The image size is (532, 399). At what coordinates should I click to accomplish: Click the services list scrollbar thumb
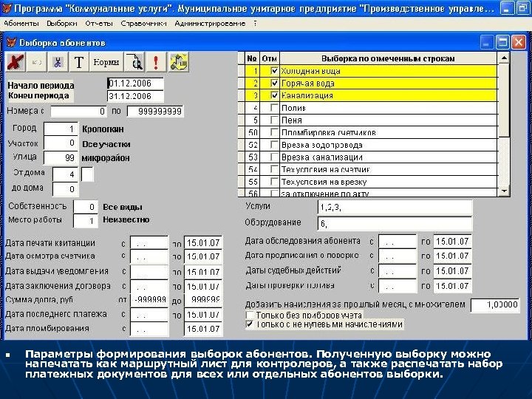504,100
